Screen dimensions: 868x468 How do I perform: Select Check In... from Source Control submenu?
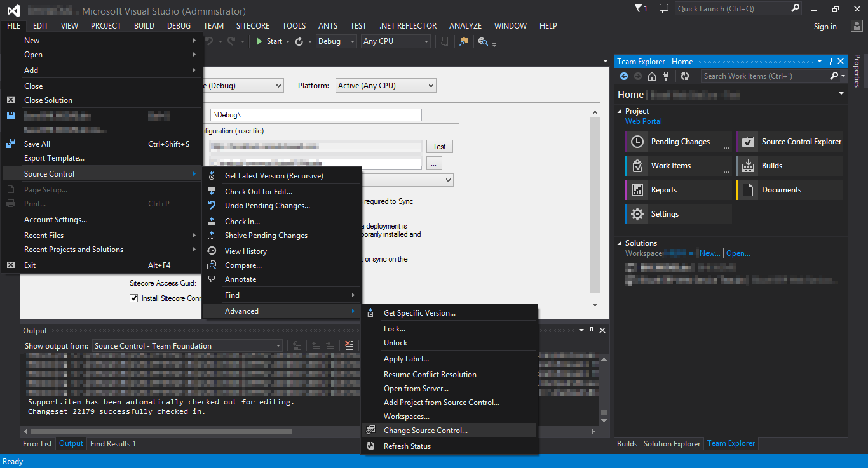pyautogui.click(x=282, y=222)
